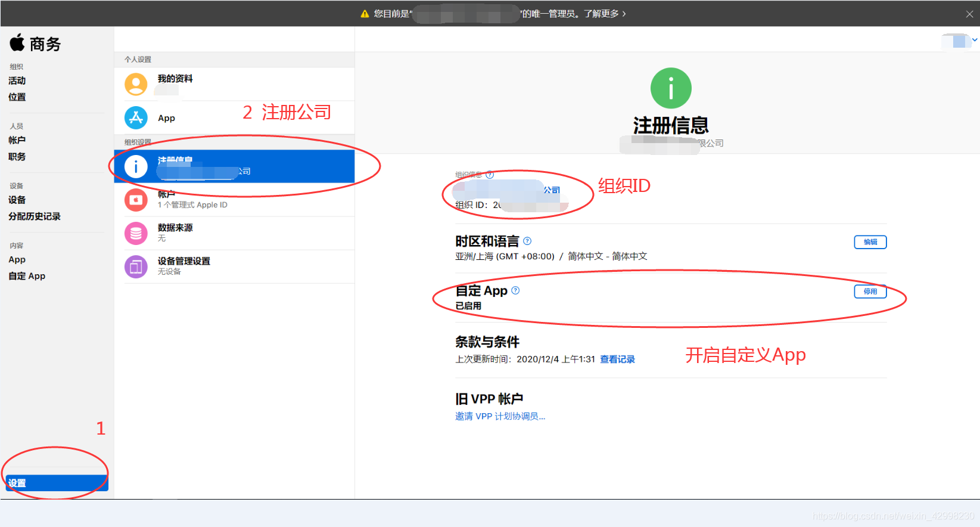The image size is (980, 527).
Task: Select the highlighted 注册信息 row
Action: 234,166
